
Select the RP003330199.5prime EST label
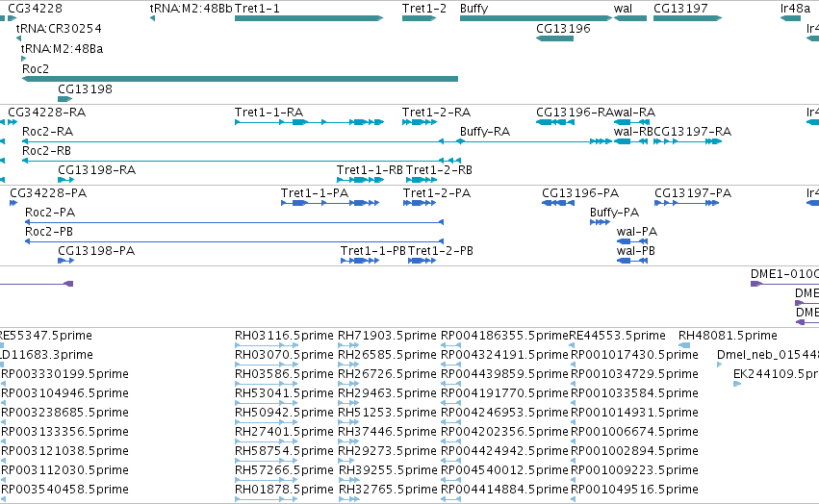point(64,374)
